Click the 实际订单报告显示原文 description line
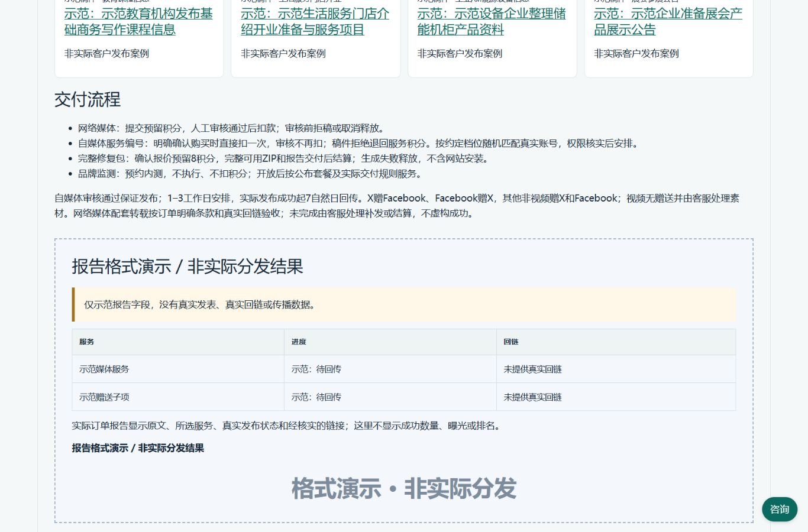The width and height of the screenshot is (808, 532). click(x=288, y=426)
